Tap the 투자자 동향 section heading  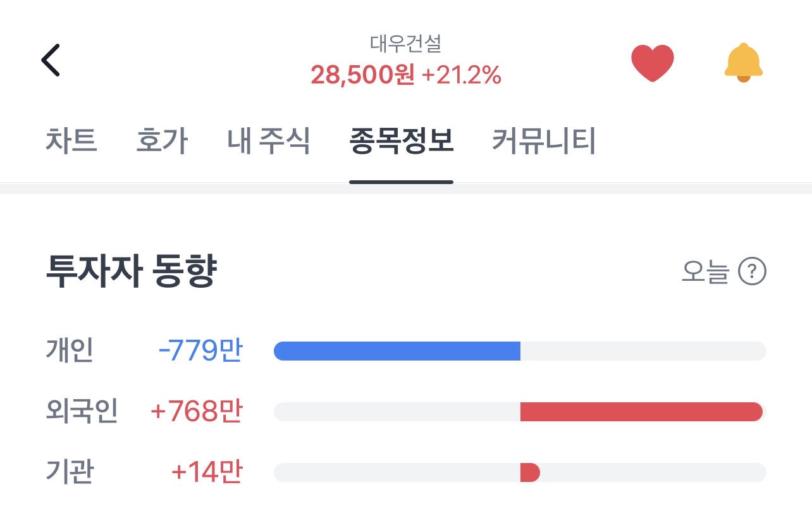(132, 273)
